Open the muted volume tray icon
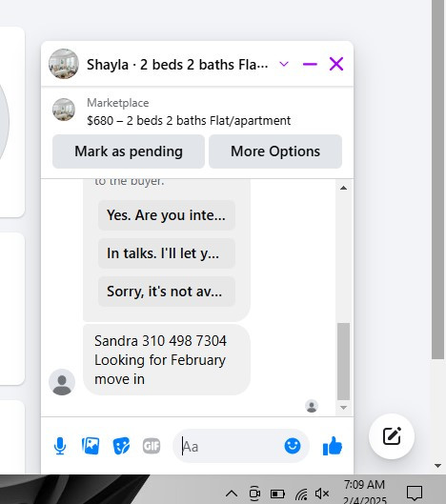The height and width of the screenshot is (504, 446). [322, 494]
